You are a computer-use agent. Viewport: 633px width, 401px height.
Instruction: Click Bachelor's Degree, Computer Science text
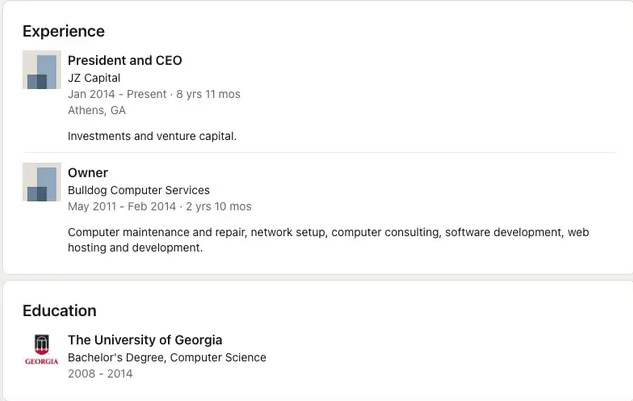click(x=167, y=357)
